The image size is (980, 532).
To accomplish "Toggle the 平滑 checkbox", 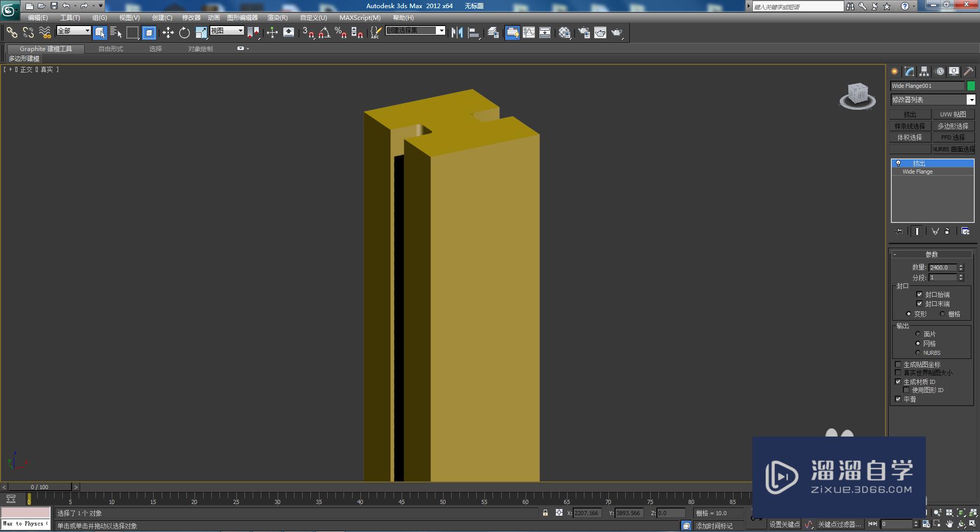I will [898, 399].
